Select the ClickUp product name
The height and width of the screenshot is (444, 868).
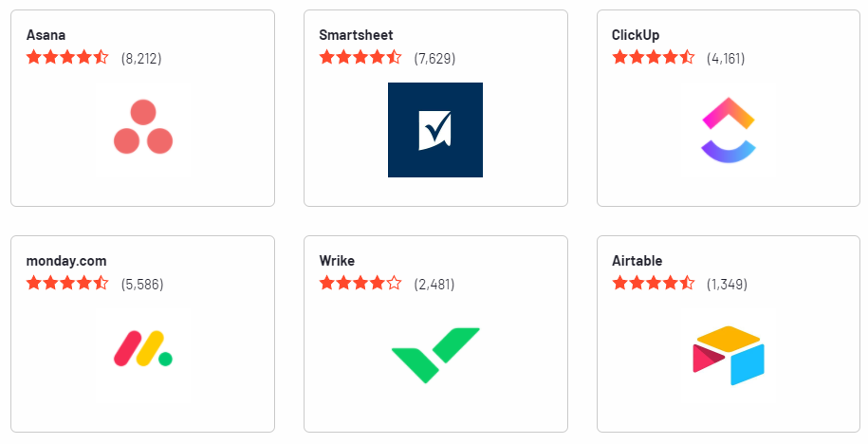(x=636, y=35)
